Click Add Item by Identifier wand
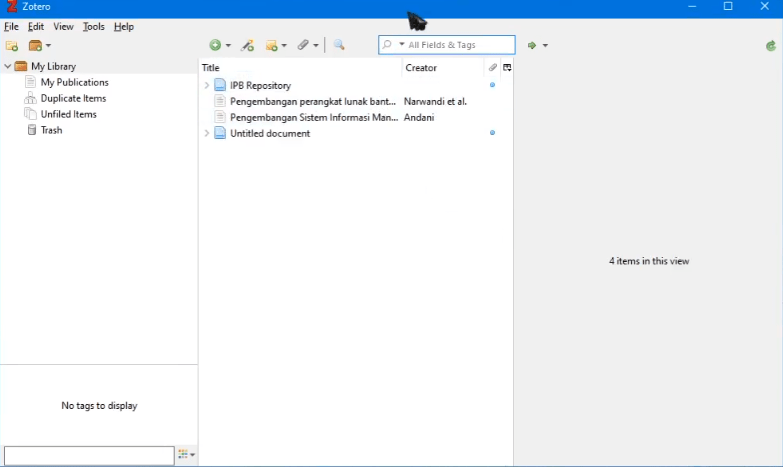Screen dimensions: 783x467 [x=248, y=45]
